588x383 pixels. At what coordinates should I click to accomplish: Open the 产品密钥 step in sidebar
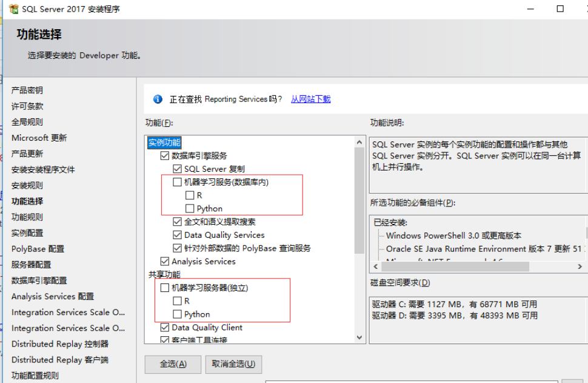27,90
